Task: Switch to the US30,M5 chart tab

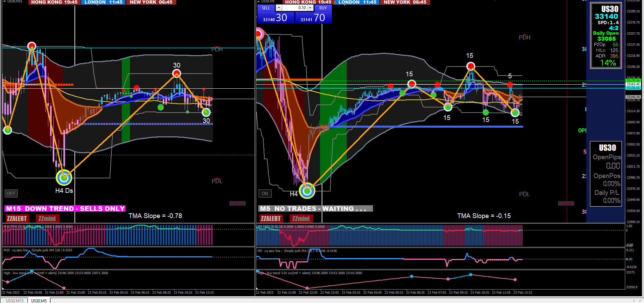Action: 39,301
